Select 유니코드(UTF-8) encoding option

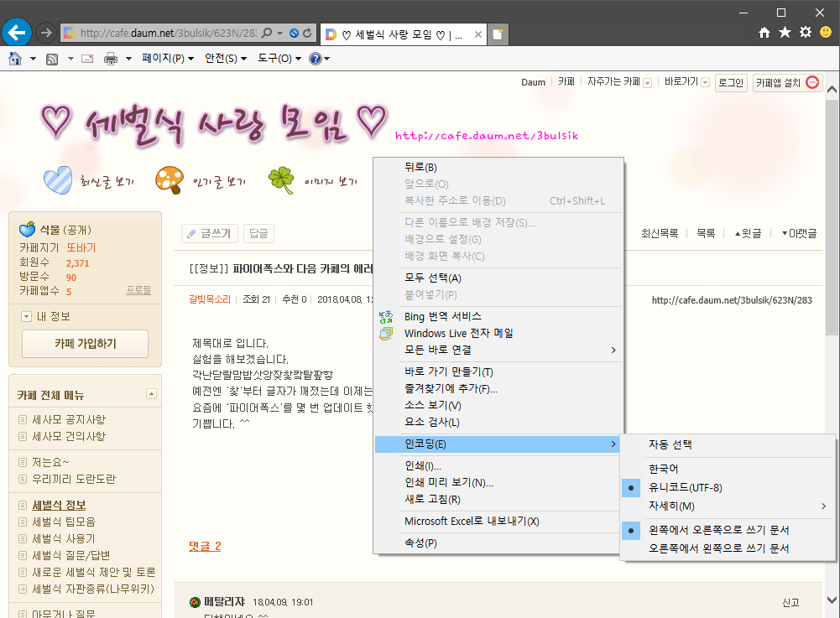(x=685, y=487)
